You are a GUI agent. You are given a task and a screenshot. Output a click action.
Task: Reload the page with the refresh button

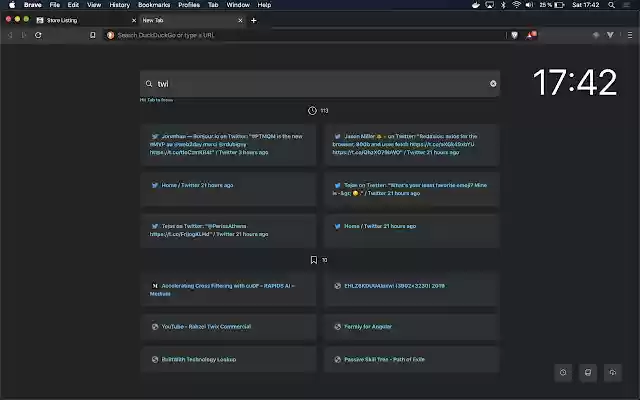pyautogui.click(x=38, y=35)
